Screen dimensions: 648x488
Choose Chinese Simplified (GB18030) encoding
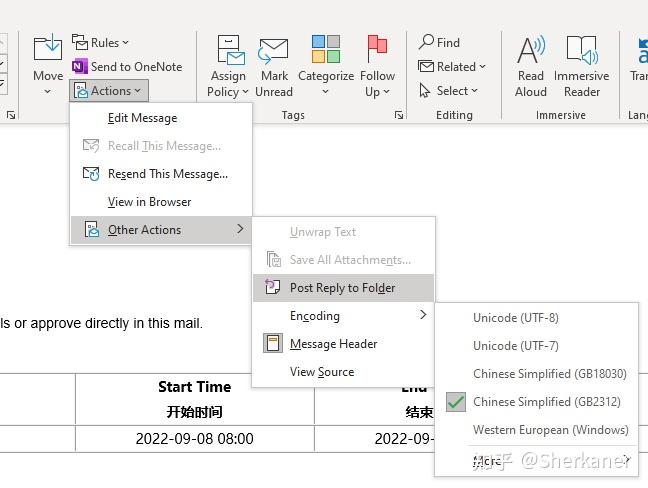[x=536, y=374]
